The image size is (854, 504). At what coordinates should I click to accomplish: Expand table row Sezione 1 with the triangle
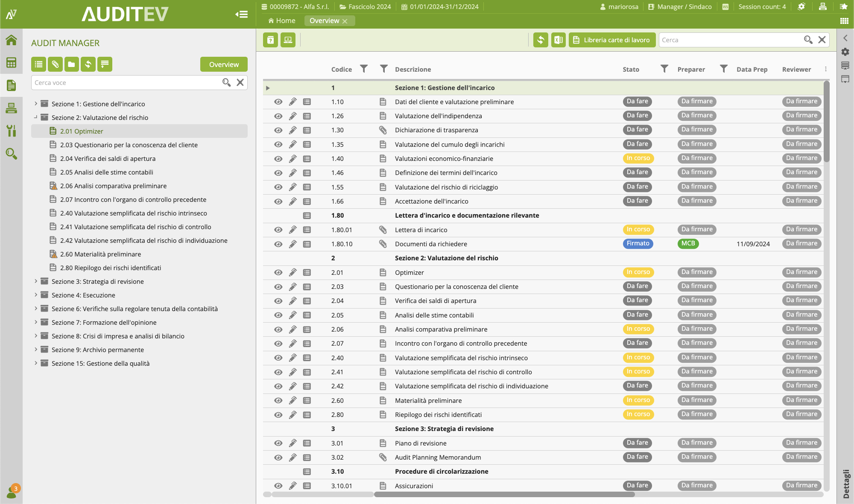[x=268, y=88]
